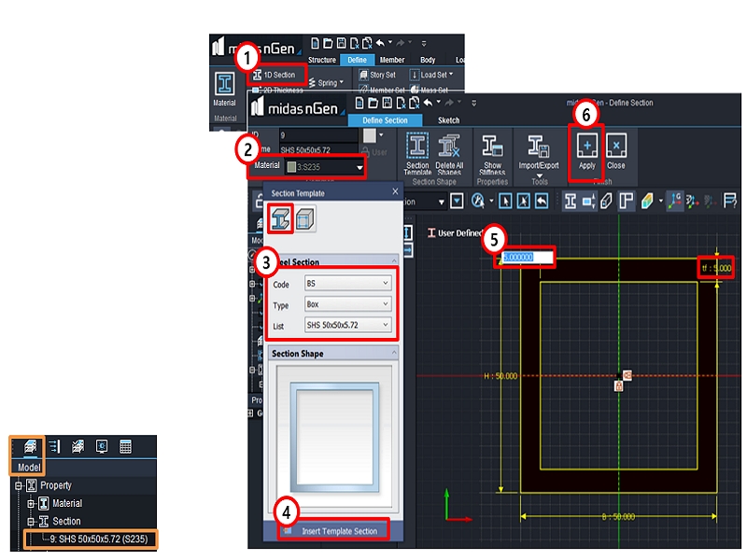Open Show Stiffness properties
This screenshot has height=560, width=747.
coord(493,146)
